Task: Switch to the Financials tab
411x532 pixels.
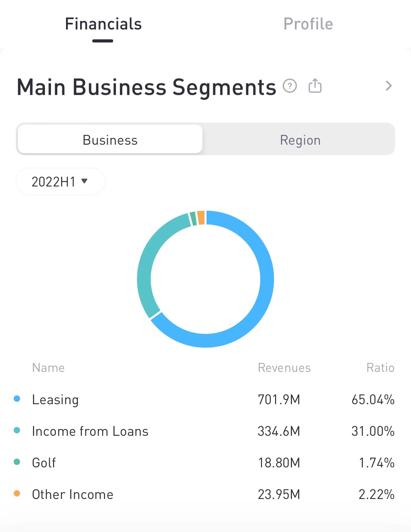Action: [x=103, y=24]
